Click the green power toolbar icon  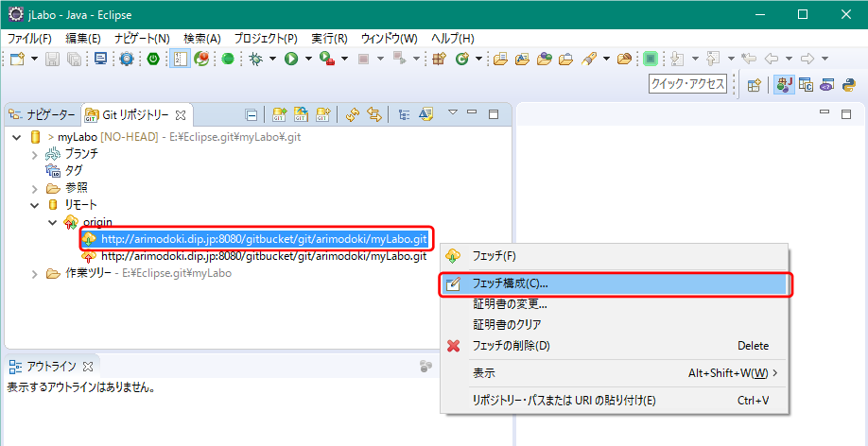153,59
